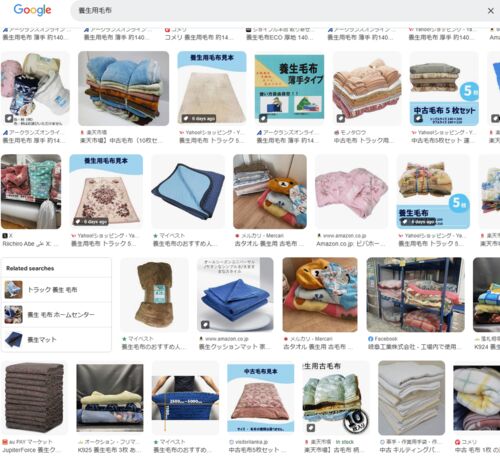Click tag icon on 中古毛布5枚セット image
500x457 pixels.
[418, 118]
